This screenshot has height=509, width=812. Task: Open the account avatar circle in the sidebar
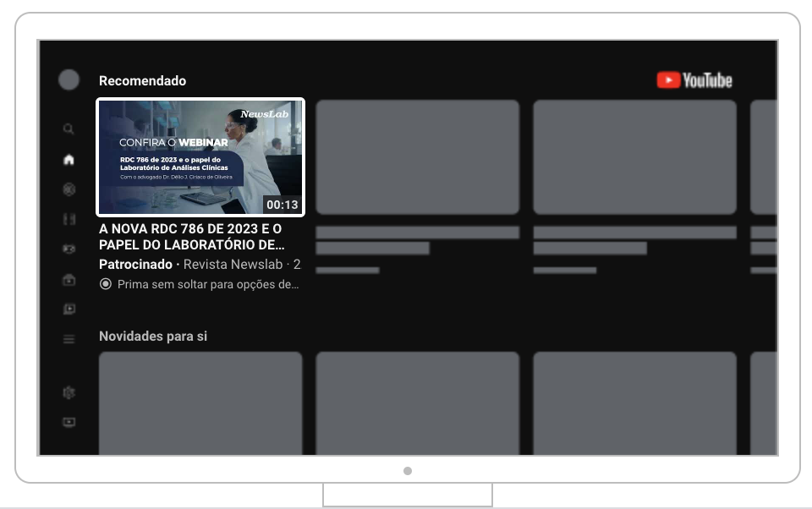pos(69,80)
